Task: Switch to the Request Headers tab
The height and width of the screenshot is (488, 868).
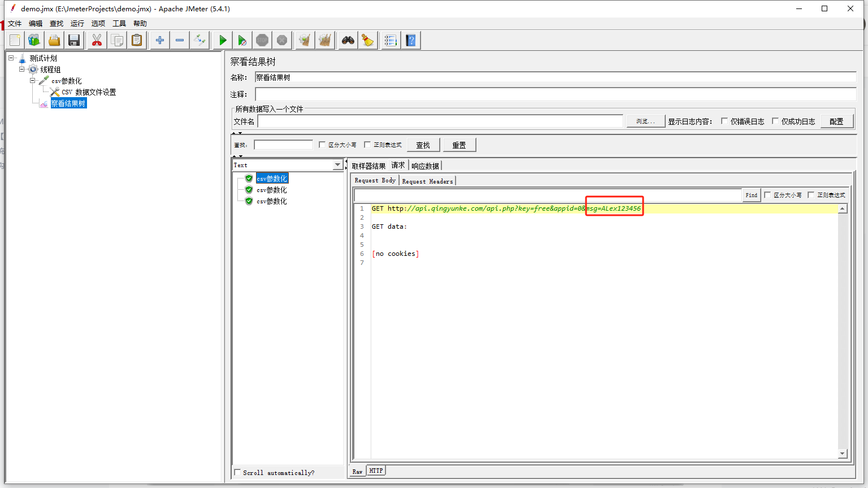Action: point(427,181)
